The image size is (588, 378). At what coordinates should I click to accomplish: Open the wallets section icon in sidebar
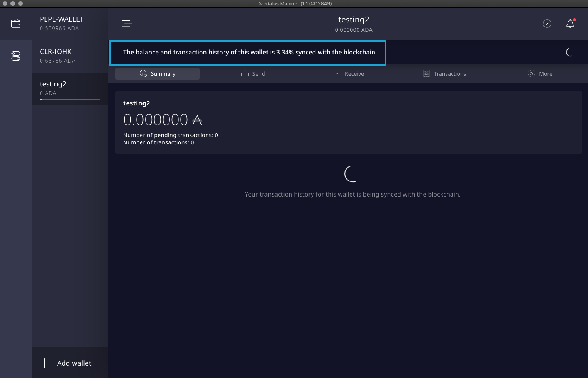[16, 24]
